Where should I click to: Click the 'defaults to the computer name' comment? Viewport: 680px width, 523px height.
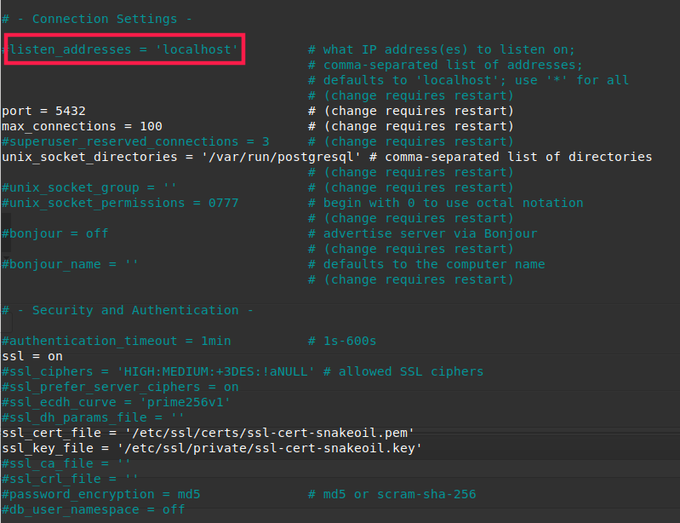tap(426, 264)
